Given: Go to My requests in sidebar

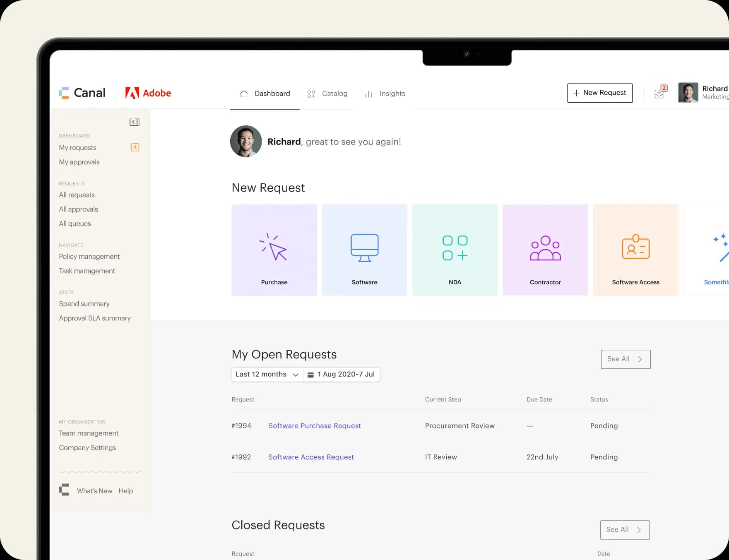Looking at the screenshot, I should point(78,148).
